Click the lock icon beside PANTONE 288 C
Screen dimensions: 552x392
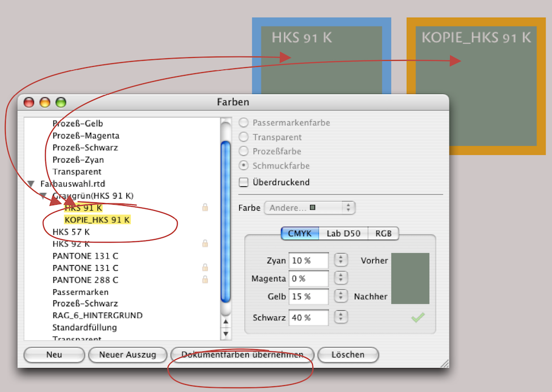[205, 279]
